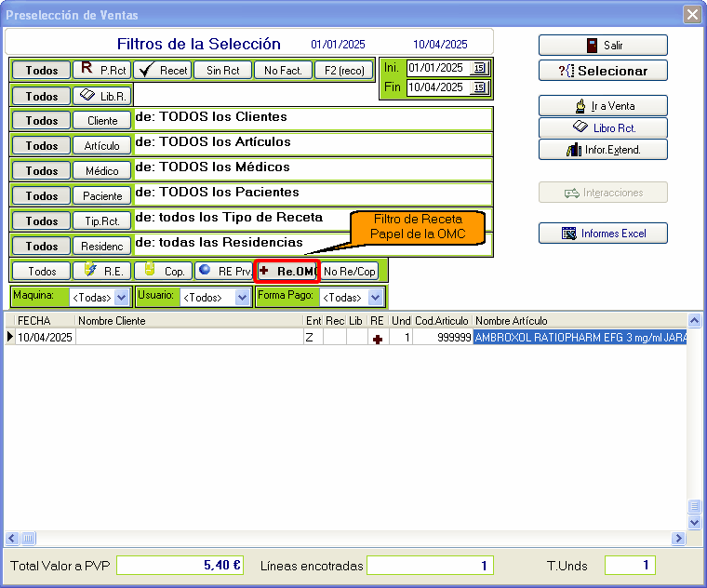Click the horizontal scrollbar right arrow
This screenshot has width=707, height=588.
coord(677,539)
